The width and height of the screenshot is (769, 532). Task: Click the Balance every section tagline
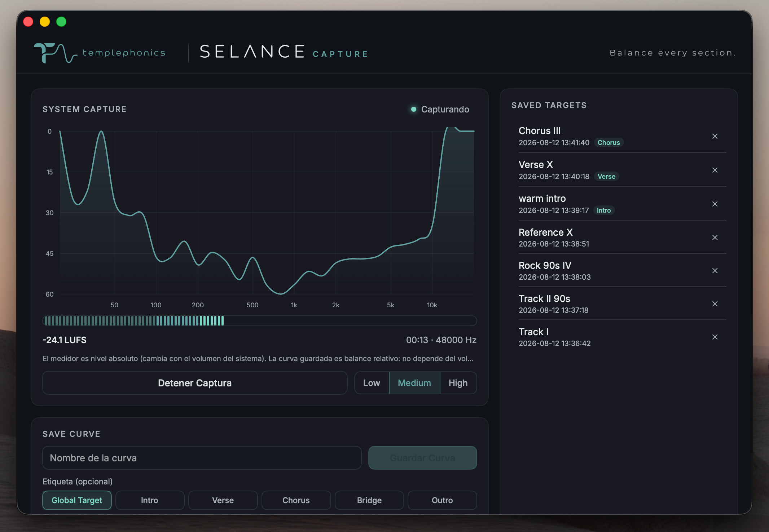[672, 53]
